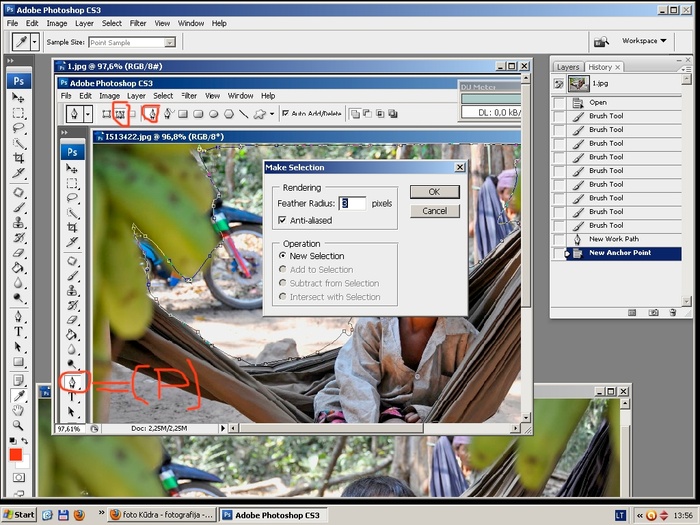Expand the Workspace dropdown menu
This screenshot has height=525, width=700.
645,41
